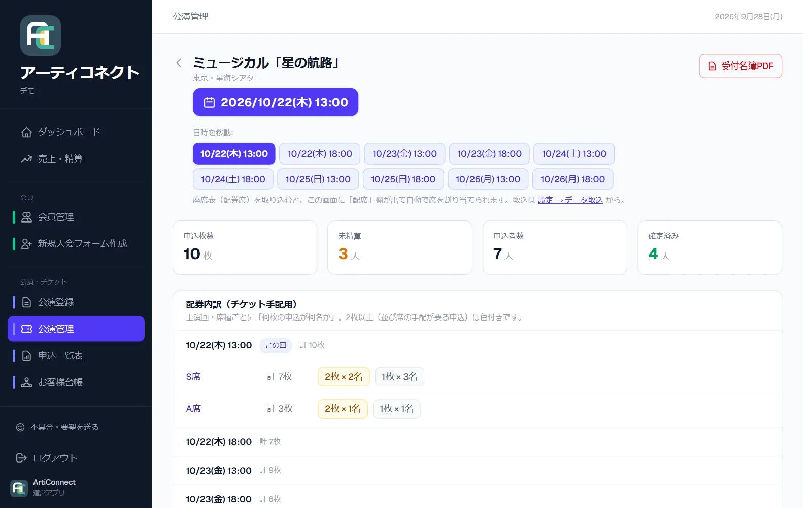Expand the 10/22(木) 18:00 計7枚 breakdown row
The image size is (812, 508).
477,442
